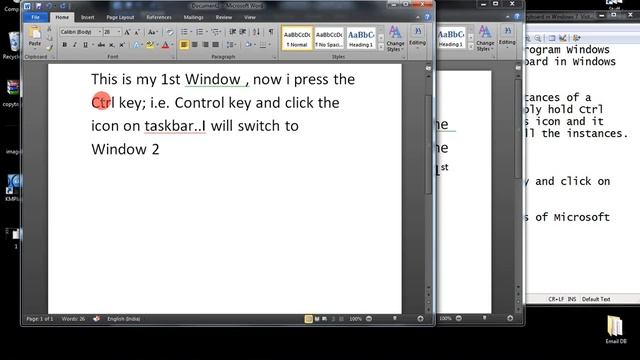The height and width of the screenshot is (360, 640).
Task: Click Zoom Out minus in front Word window
Action: tap(369, 318)
